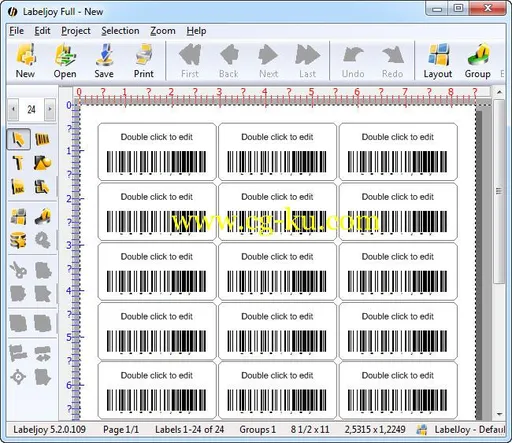Open the Edit menu

42,31
